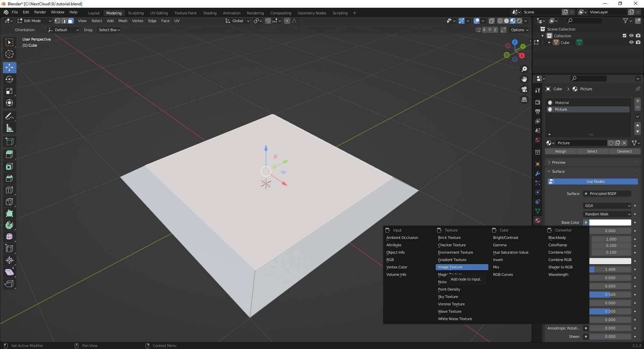The width and height of the screenshot is (644, 349).
Task: Toggle X-Ray view mode
Action: (492, 21)
